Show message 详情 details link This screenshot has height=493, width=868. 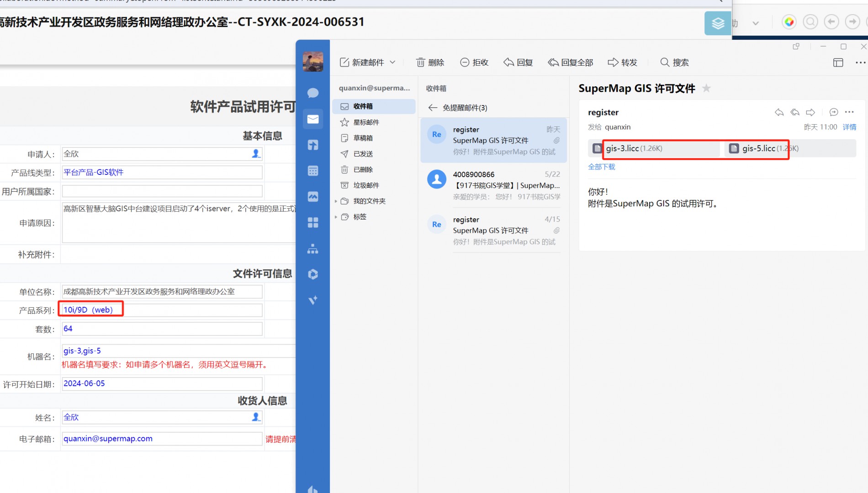point(850,127)
